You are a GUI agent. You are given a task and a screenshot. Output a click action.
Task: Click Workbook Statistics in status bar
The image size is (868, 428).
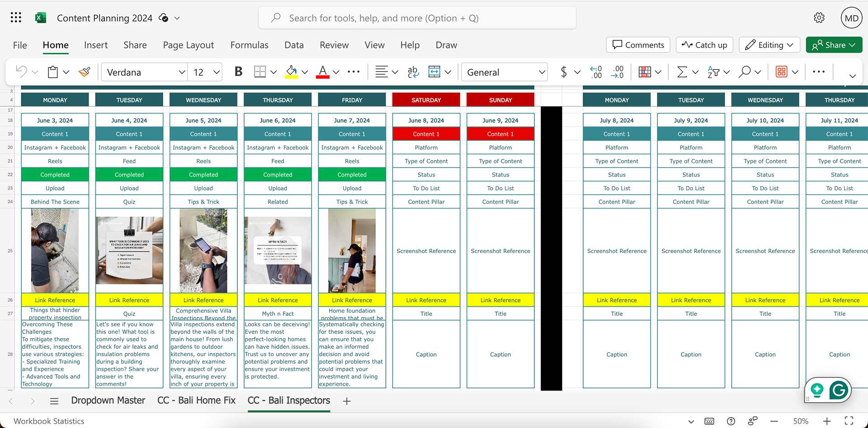(49, 421)
